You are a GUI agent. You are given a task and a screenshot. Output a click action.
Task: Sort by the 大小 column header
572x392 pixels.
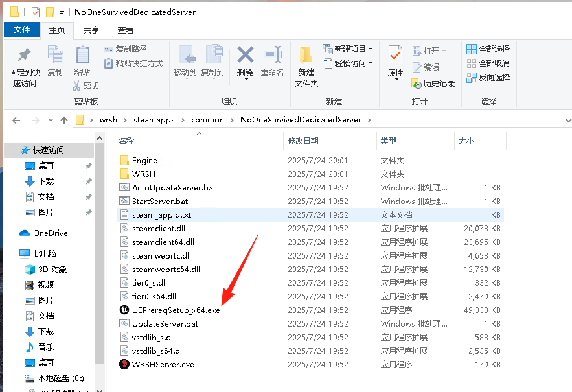(466, 141)
